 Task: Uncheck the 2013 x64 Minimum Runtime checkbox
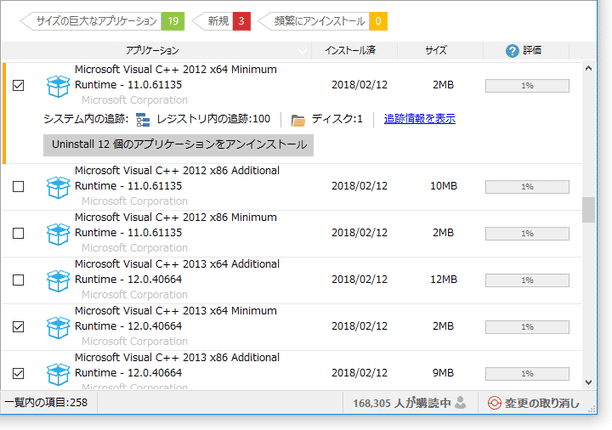pos(18,327)
